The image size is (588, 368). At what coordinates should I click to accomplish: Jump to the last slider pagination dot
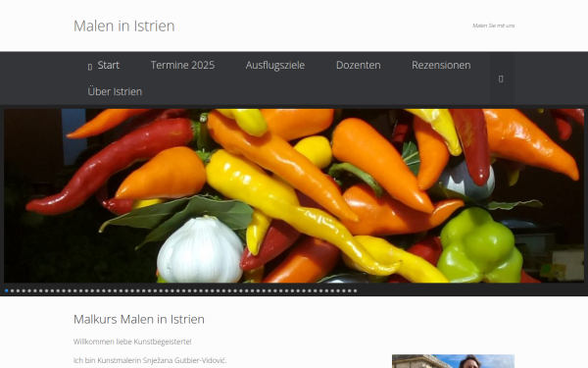click(355, 290)
